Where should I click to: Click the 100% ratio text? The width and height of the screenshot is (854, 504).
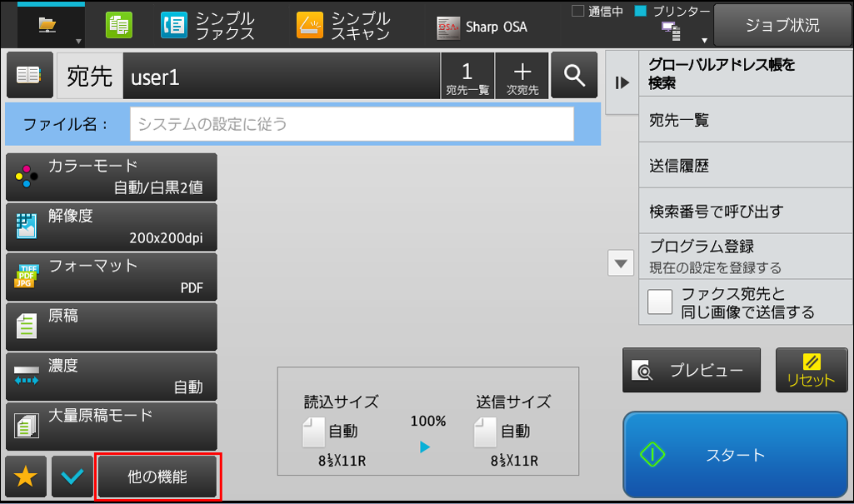pos(428,421)
